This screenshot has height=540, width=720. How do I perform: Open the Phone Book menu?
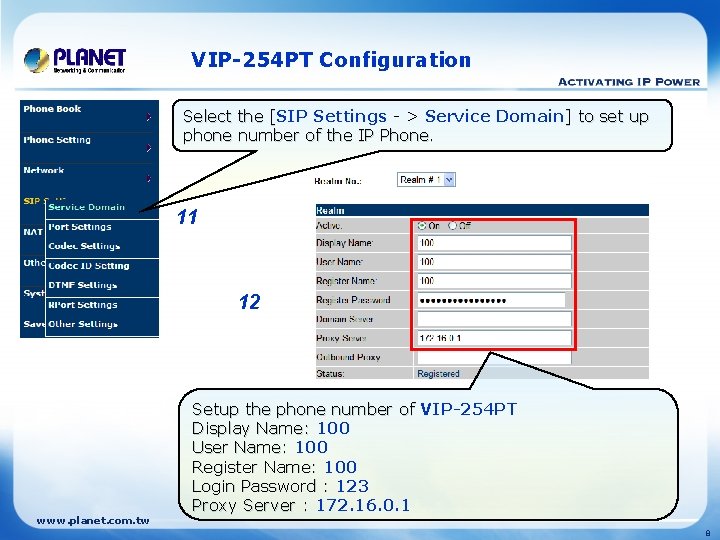[52, 109]
